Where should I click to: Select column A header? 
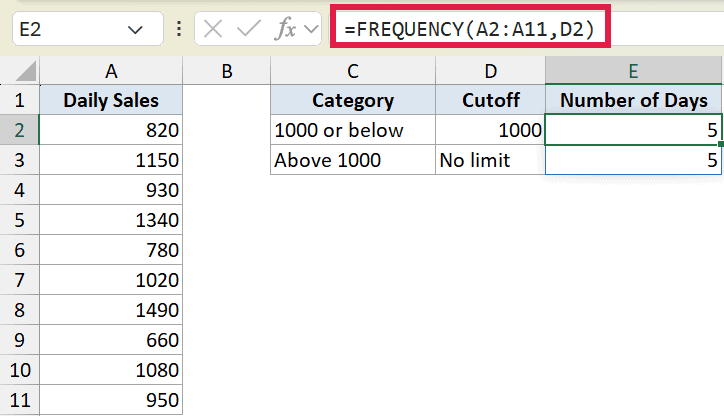click(x=111, y=71)
